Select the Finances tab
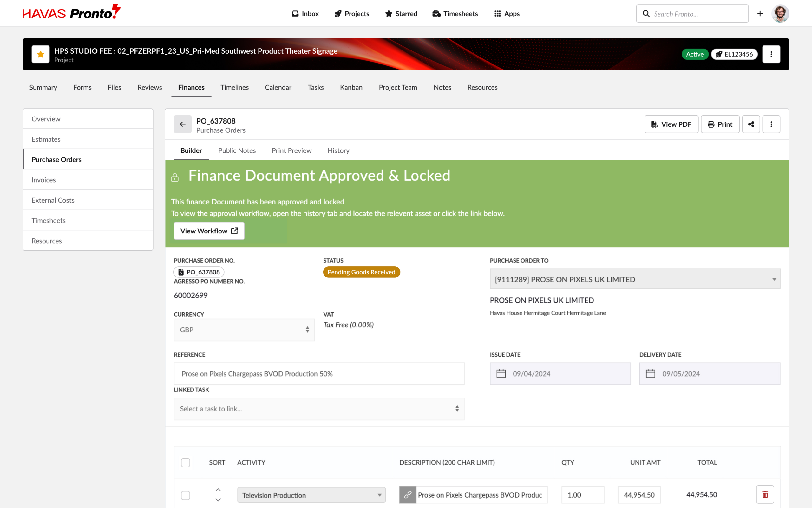 point(191,87)
